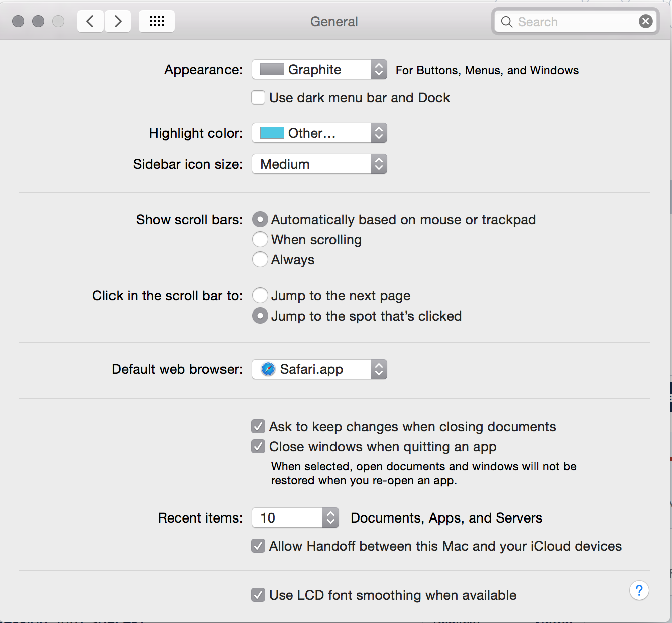Screen dimensions: 672x623
Task: Open the Appearance dropdown showing Graphite
Action: pyautogui.click(x=319, y=69)
